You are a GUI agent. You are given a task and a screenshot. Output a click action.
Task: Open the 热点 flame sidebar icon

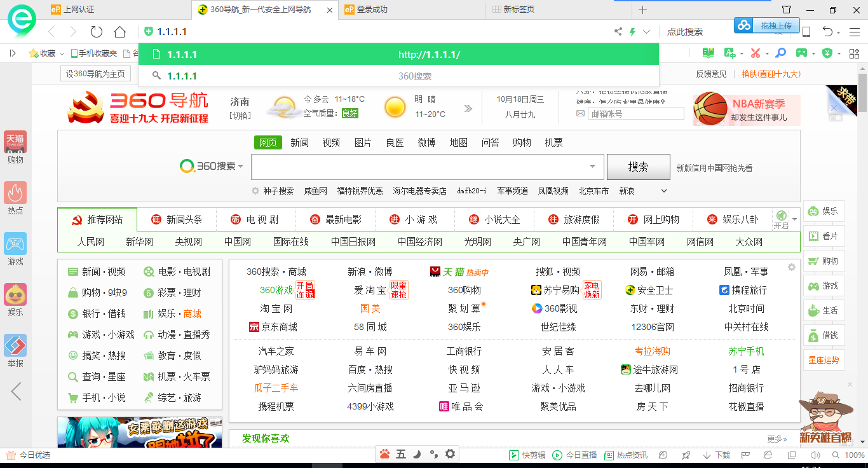click(x=15, y=198)
